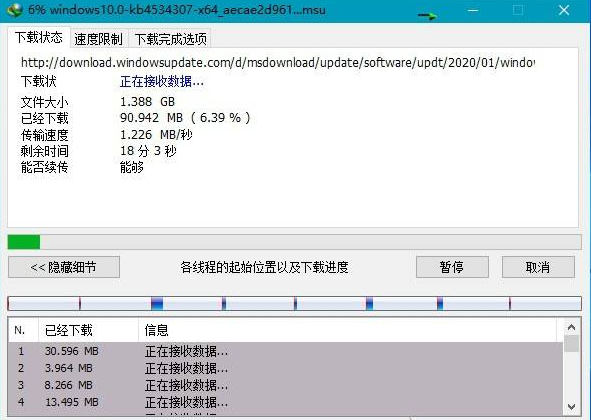
Task: Click the green arrow icon in title bar
Action: point(427,15)
